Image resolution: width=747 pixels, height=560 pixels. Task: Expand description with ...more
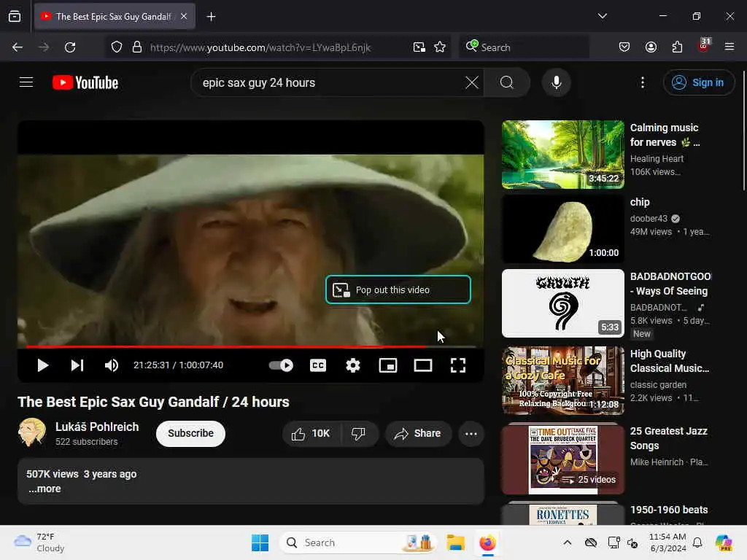tap(44, 489)
